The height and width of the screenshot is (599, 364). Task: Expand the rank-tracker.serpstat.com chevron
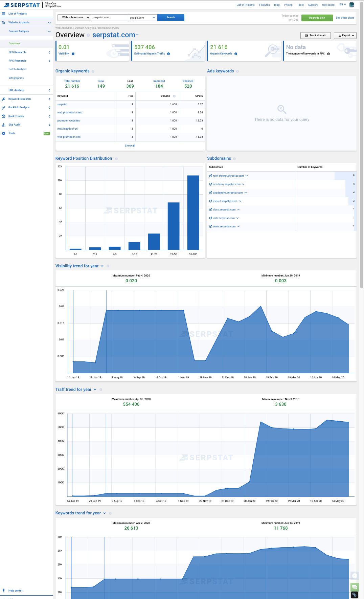pyautogui.click(x=247, y=176)
